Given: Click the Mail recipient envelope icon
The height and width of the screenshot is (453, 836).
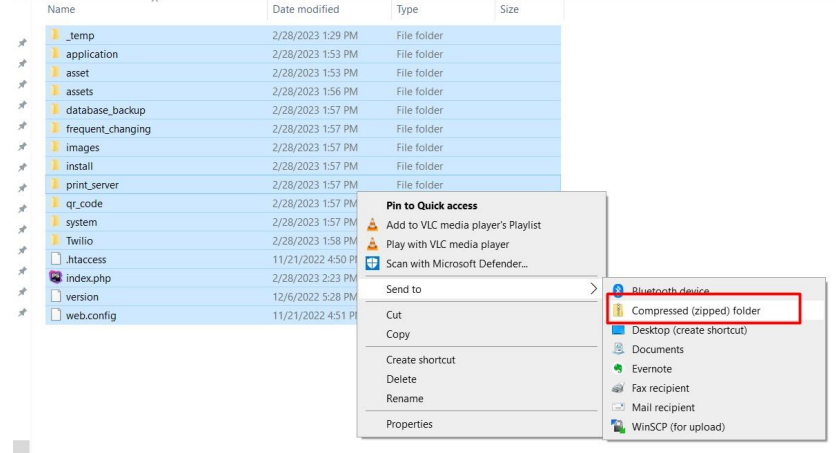Looking at the screenshot, I should (618, 408).
